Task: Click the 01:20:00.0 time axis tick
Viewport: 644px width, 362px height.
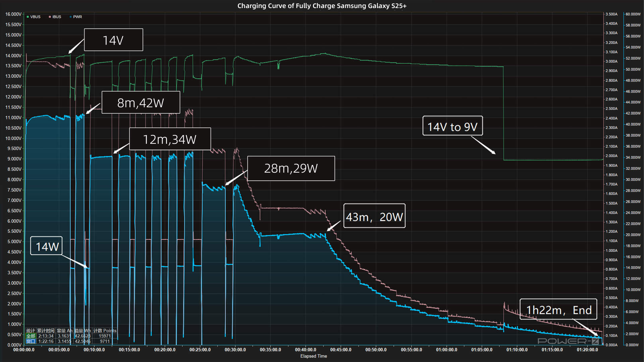Action: pyautogui.click(x=587, y=350)
